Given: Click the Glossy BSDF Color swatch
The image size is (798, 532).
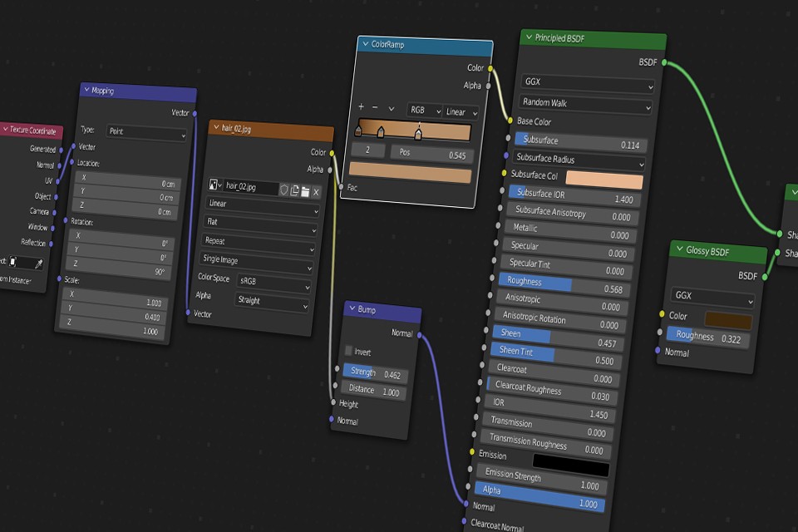Looking at the screenshot, I should [x=728, y=321].
